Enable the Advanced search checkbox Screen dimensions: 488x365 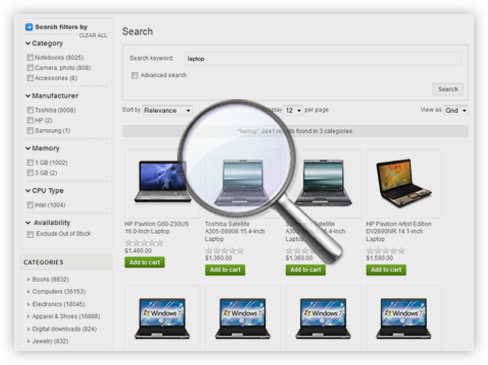pyautogui.click(x=135, y=76)
